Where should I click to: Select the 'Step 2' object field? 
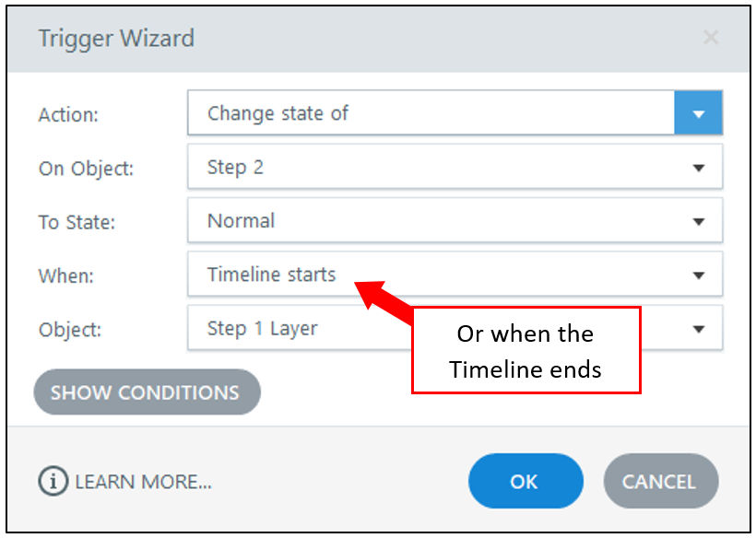click(x=455, y=167)
